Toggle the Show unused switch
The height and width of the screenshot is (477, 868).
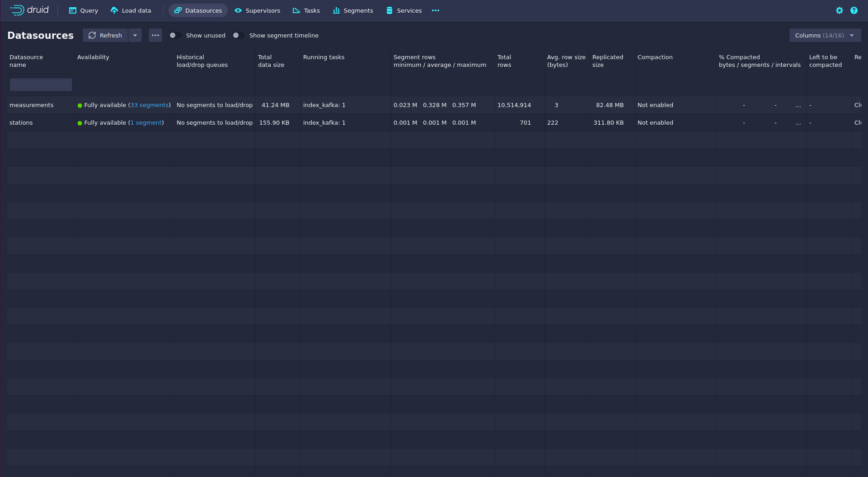coord(175,35)
